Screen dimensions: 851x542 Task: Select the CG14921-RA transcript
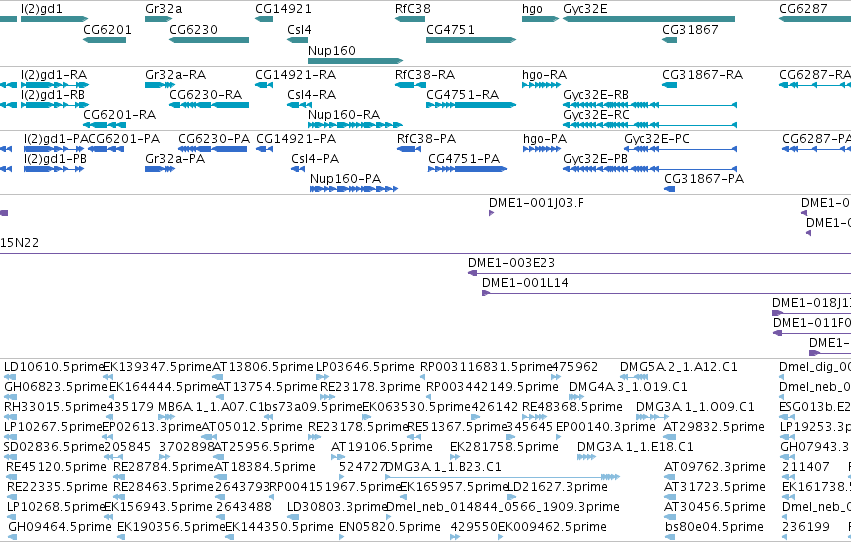[264, 85]
